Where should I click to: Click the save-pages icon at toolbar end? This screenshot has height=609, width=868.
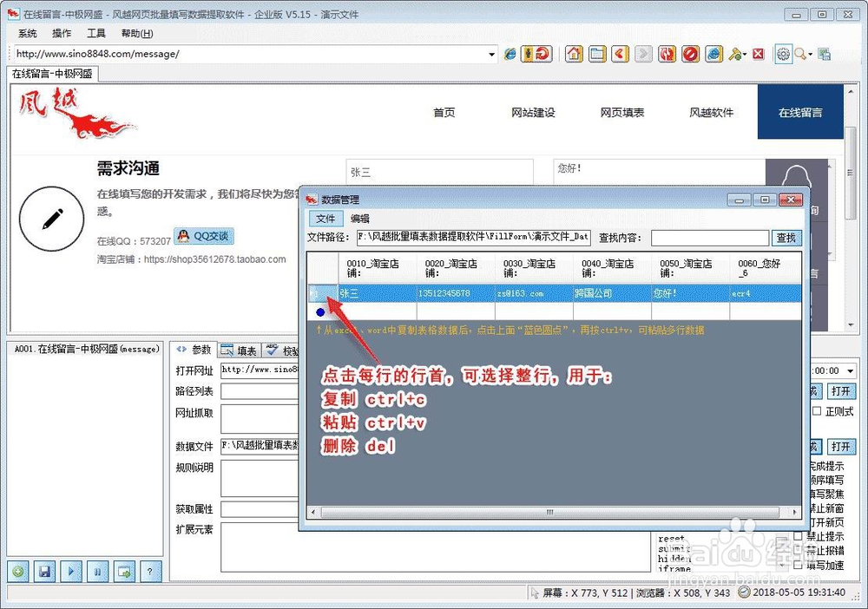pos(825,54)
